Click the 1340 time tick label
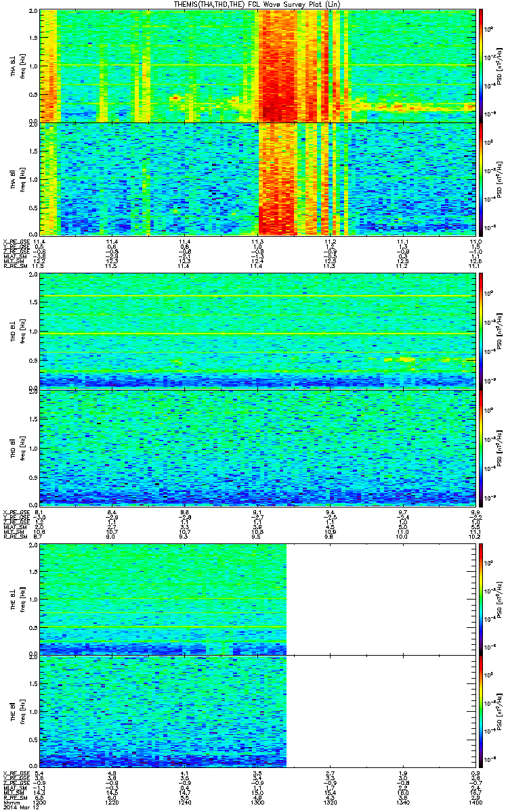 click(402, 801)
